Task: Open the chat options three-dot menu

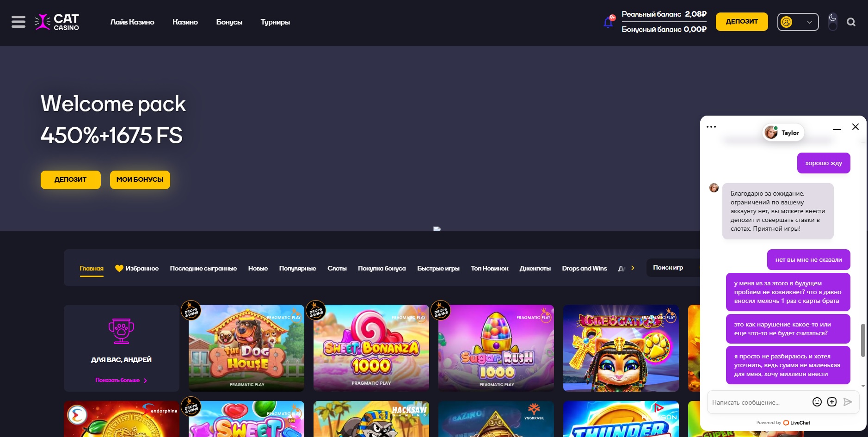Action: [x=711, y=127]
